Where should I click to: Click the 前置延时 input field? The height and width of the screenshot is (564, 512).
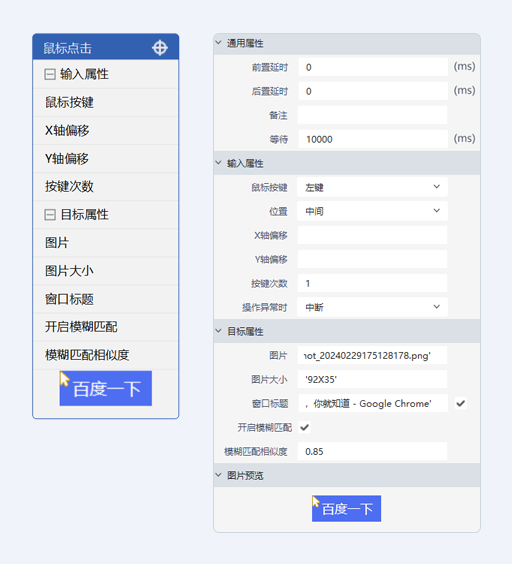(373, 67)
